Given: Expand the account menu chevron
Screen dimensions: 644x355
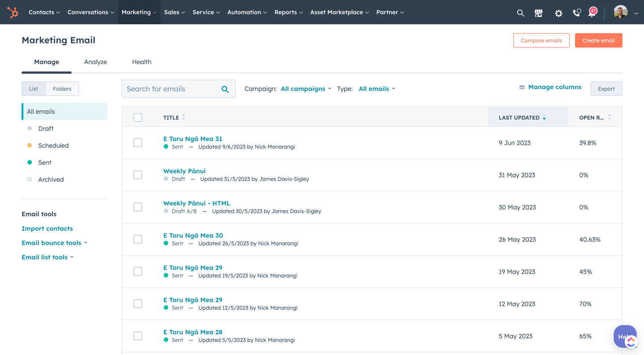Looking at the screenshot, I should pyautogui.click(x=636, y=13).
